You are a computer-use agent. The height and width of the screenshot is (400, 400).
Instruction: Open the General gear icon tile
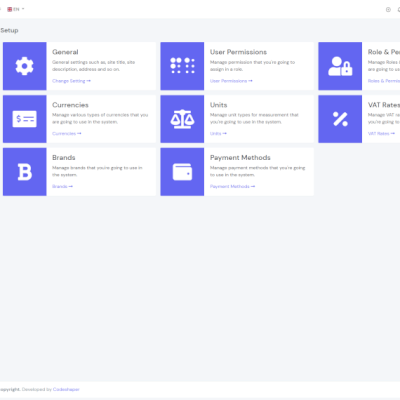pos(25,66)
